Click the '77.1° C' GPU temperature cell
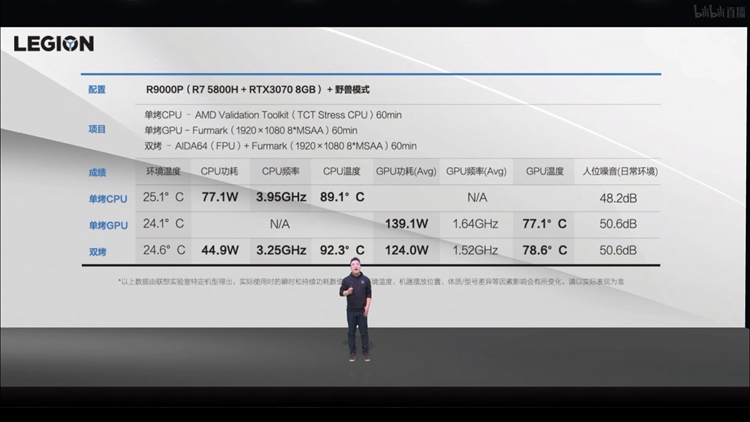Viewport: 750px width, 422px height. pyautogui.click(x=544, y=223)
